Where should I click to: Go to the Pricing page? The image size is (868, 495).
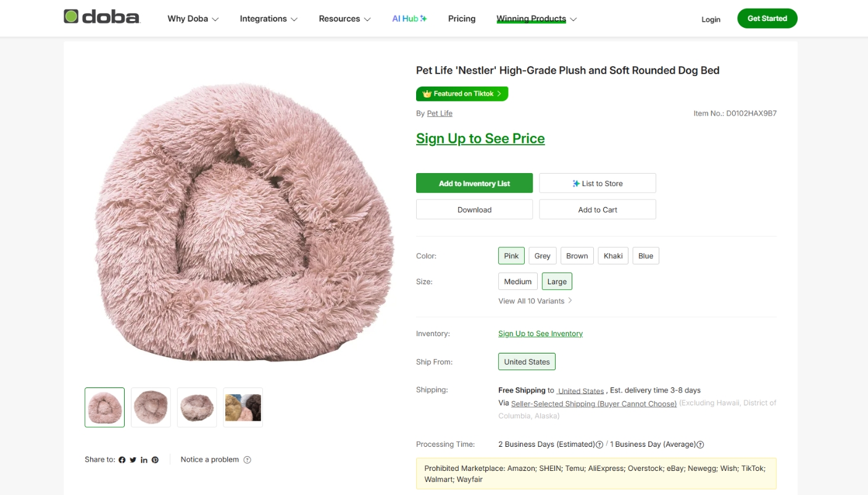(x=461, y=19)
